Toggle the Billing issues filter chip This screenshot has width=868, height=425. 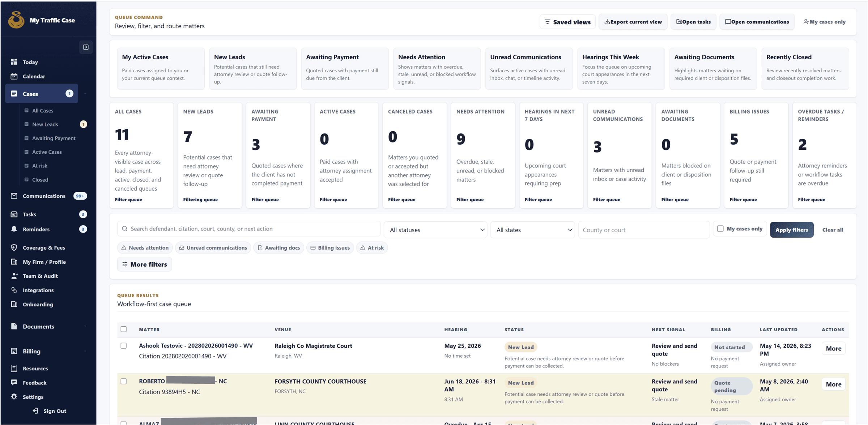click(x=330, y=248)
